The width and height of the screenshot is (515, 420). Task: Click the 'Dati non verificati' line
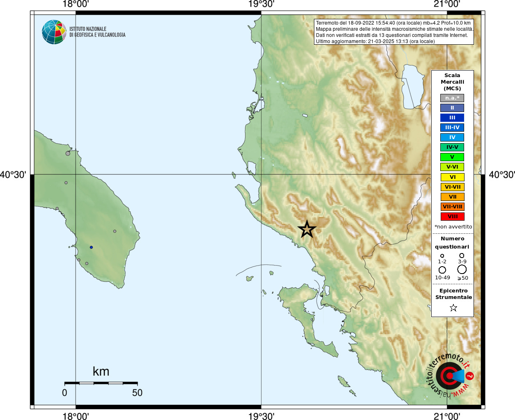click(391, 35)
